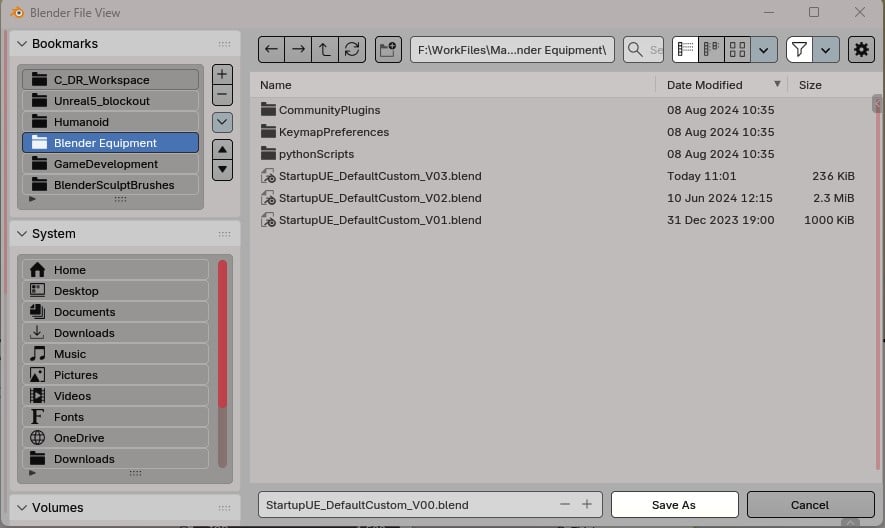
Task: Expand the system list filter triangle
Action: [x=32, y=473]
